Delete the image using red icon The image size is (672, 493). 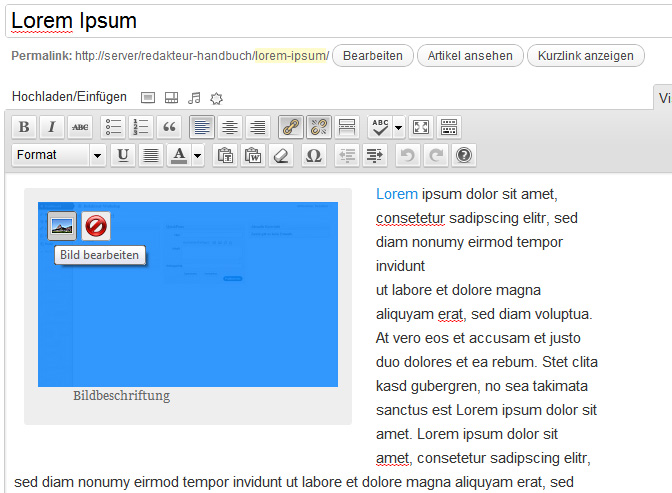point(96,227)
